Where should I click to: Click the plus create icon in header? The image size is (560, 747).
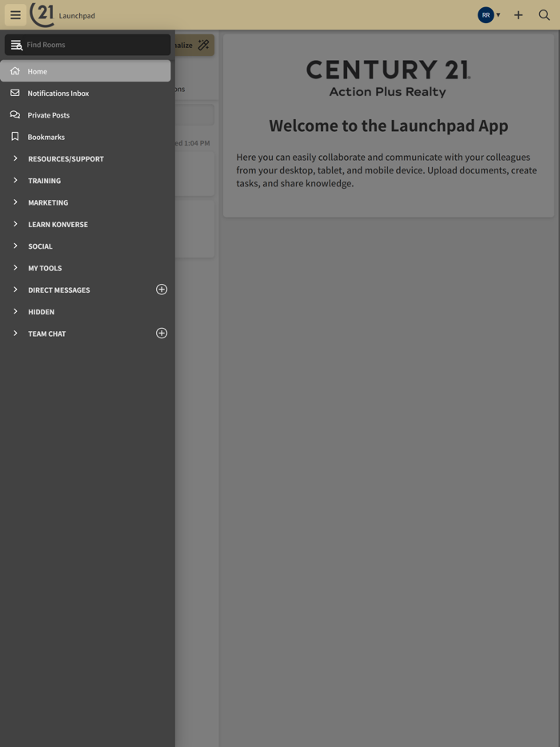click(x=518, y=15)
